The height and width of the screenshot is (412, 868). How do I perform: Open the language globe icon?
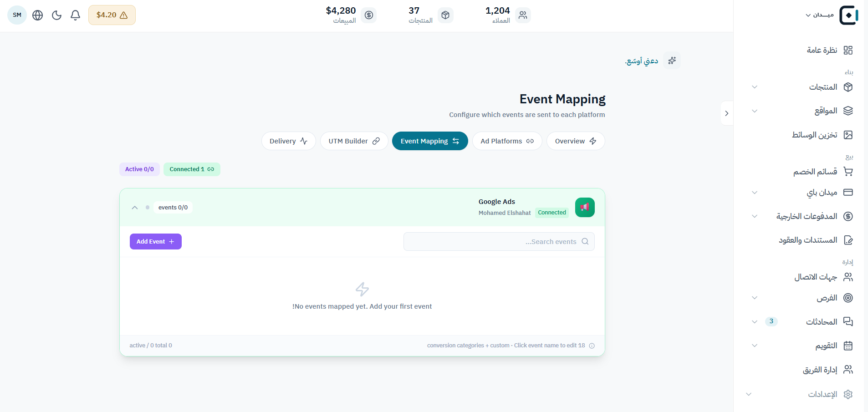[x=38, y=15]
